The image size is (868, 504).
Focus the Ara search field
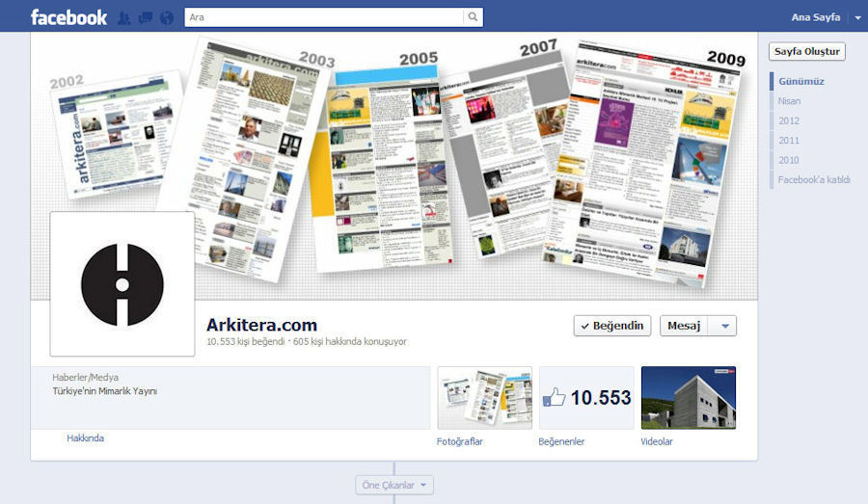click(x=324, y=17)
